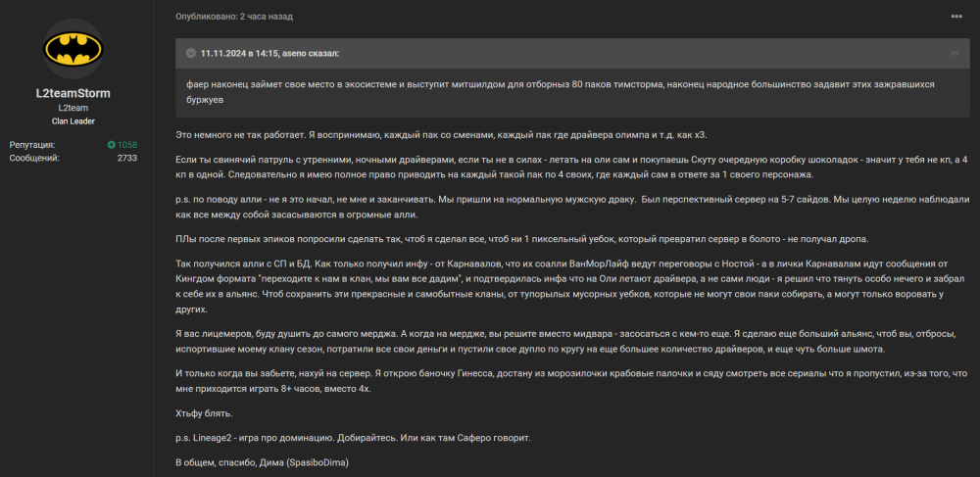Click the 'p.s. Lineage2 - игра про доминацию' line
Screen dimensions: 980x477
353,438
